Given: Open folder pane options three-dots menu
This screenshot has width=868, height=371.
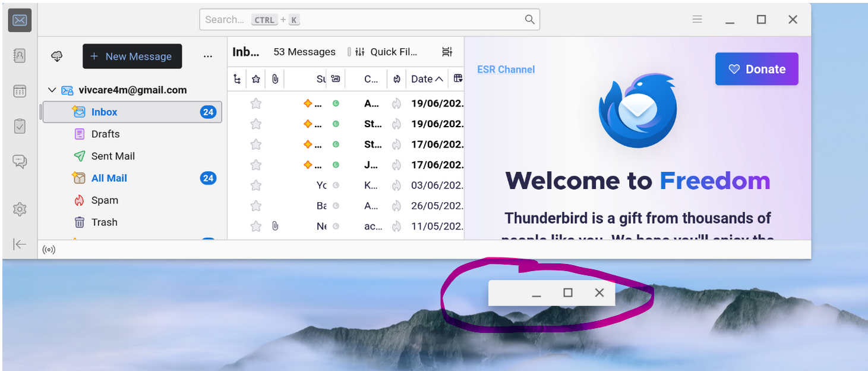Looking at the screenshot, I should pos(207,56).
